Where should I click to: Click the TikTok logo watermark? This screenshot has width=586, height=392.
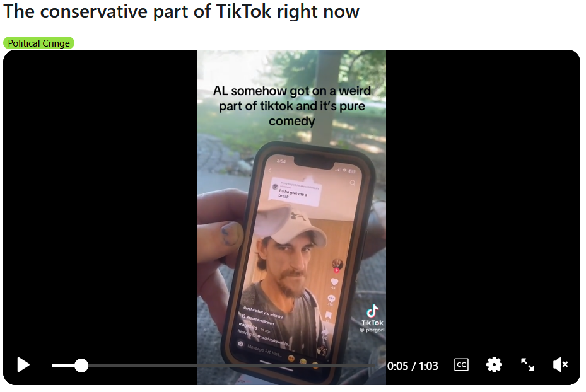click(x=372, y=315)
